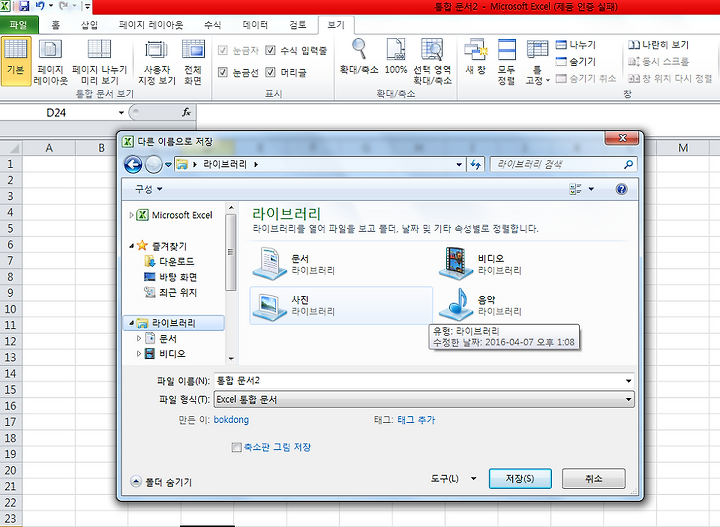Image resolution: width=720 pixels, height=527 pixels.
Task: Go back in the save dialog
Action: coord(133,164)
